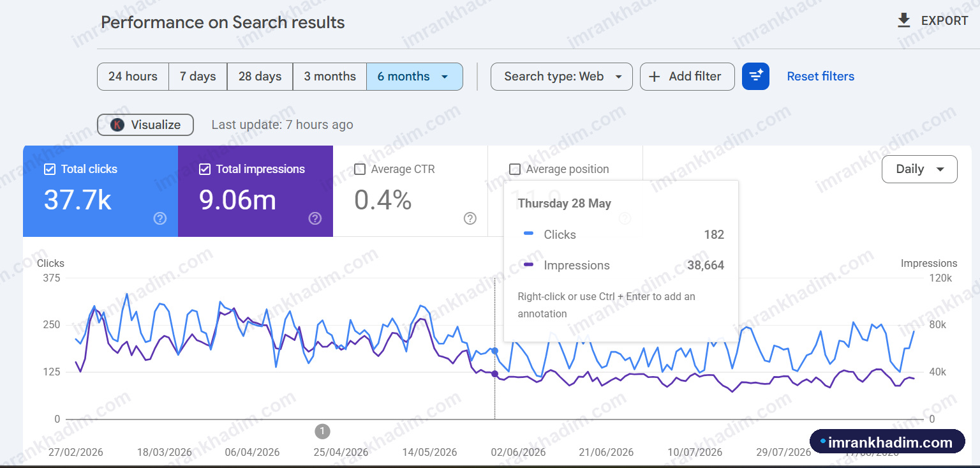The height and width of the screenshot is (468, 980).
Task: Enable the Average position checkbox
Action: [x=515, y=169]
